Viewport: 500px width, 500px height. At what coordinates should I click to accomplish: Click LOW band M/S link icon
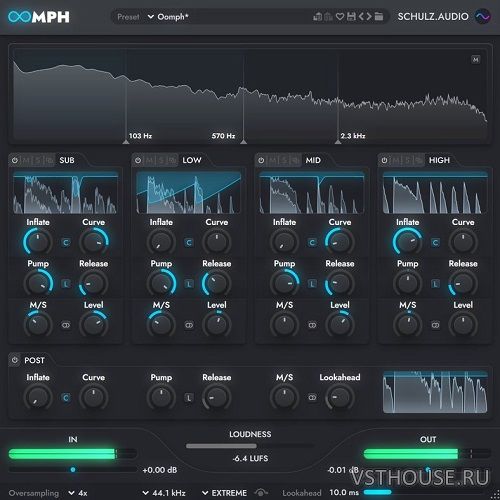coord(189,325)
